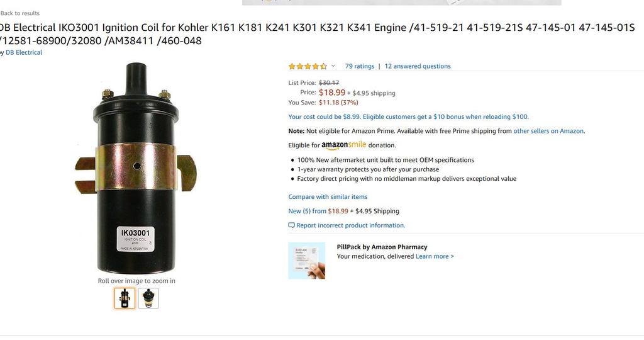Click the AmazonSmile logo
Screen dimensions: 644x340
(343, 145)
